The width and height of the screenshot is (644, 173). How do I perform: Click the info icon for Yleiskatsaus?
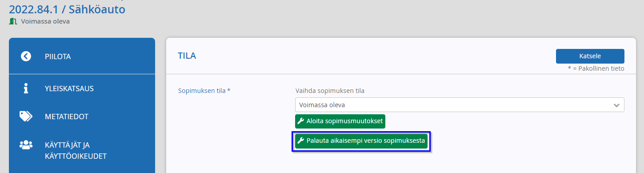[x=26, y=88]
